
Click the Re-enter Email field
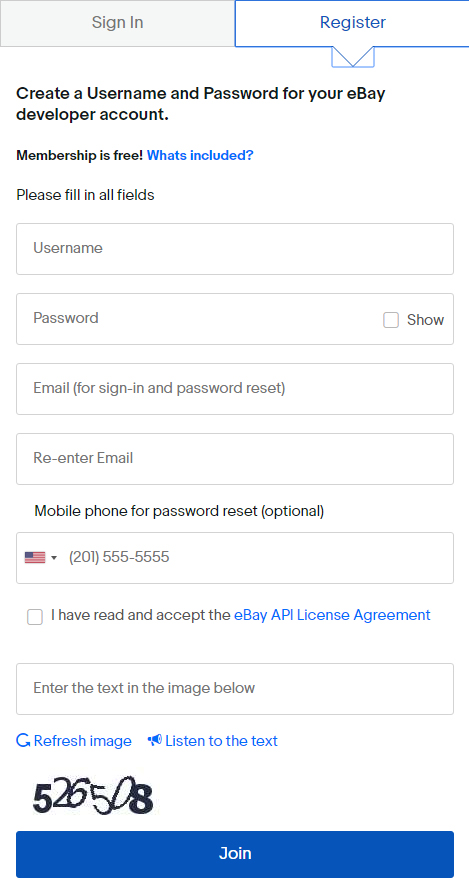point(235,459)
